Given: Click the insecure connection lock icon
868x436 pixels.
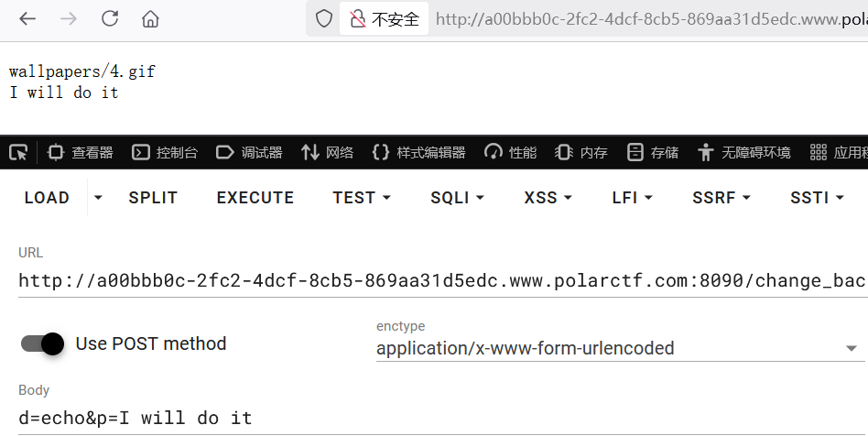Looking at the screenshot, I should (355, 18).
